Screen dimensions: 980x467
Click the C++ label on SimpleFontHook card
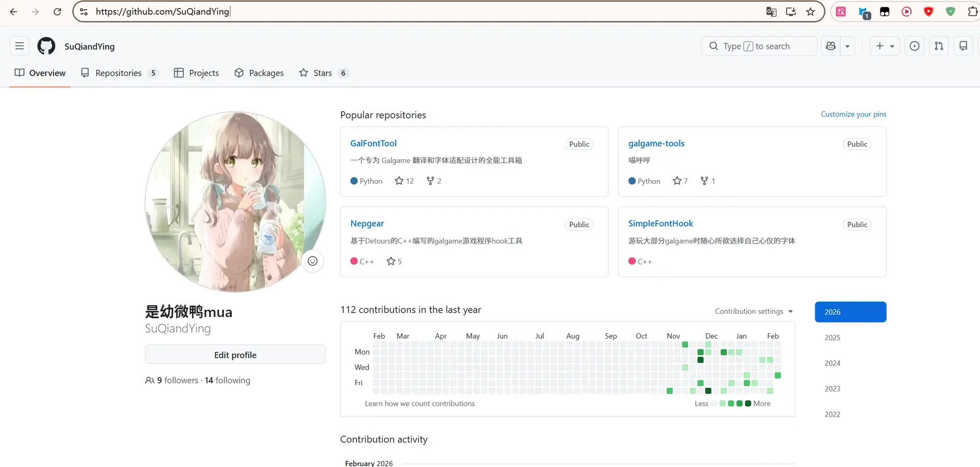645,262
